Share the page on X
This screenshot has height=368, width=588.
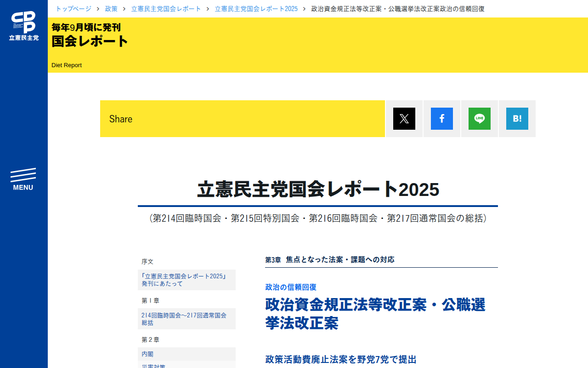coord(404,119)
